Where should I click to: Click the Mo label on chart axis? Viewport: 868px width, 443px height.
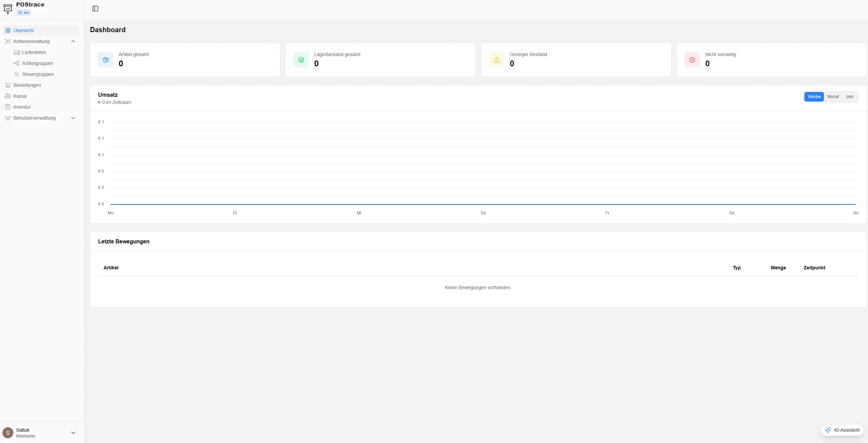[x=110, y=213]
